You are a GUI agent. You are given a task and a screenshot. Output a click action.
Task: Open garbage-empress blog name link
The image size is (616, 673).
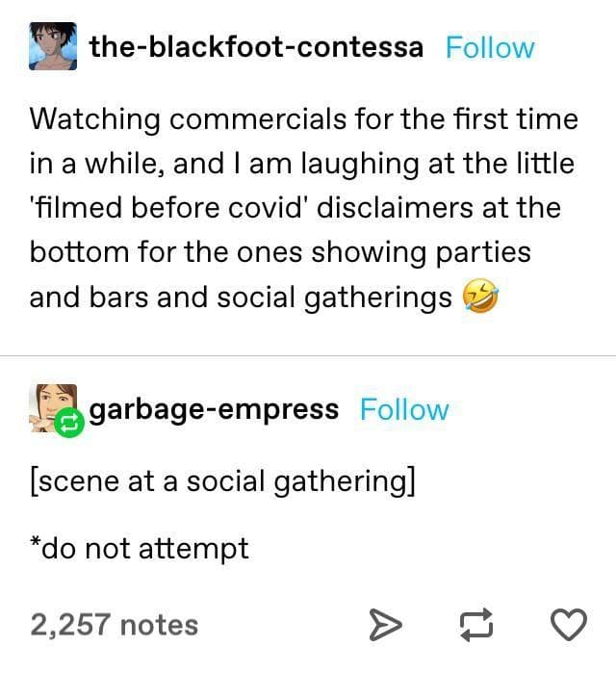(x=214, y=410)
